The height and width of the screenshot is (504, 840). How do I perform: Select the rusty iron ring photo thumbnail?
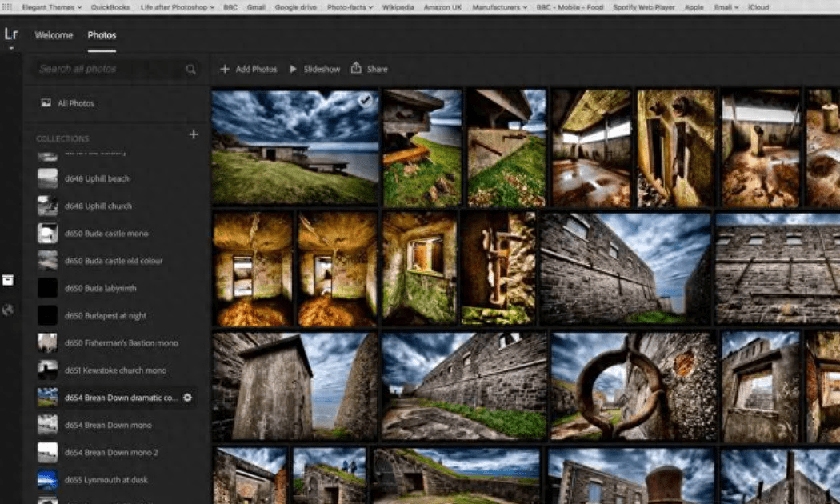(x=633, y=386)
